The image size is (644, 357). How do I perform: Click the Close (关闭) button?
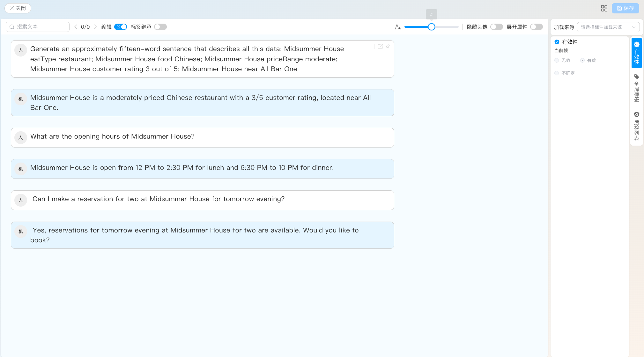coord(18,8)
